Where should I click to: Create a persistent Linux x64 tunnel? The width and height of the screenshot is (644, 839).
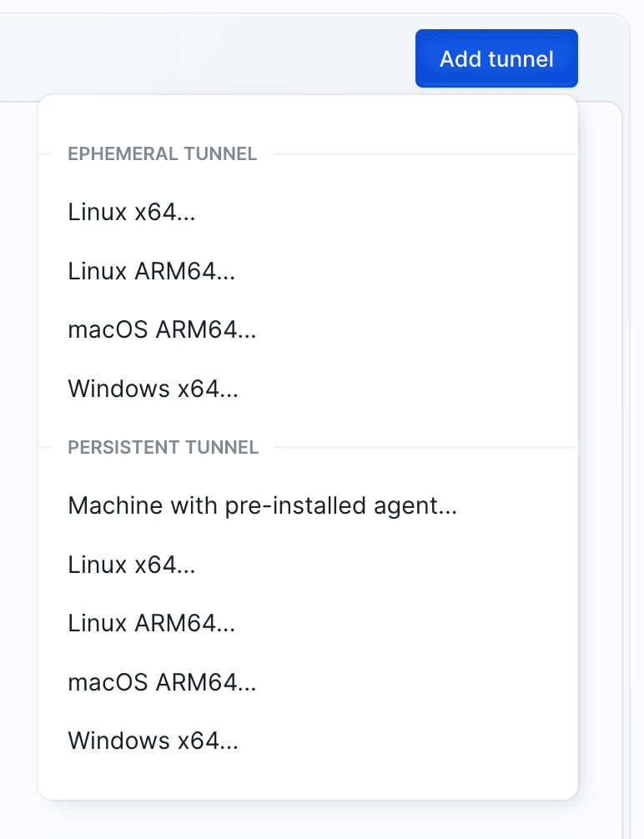tap(132, 565)
